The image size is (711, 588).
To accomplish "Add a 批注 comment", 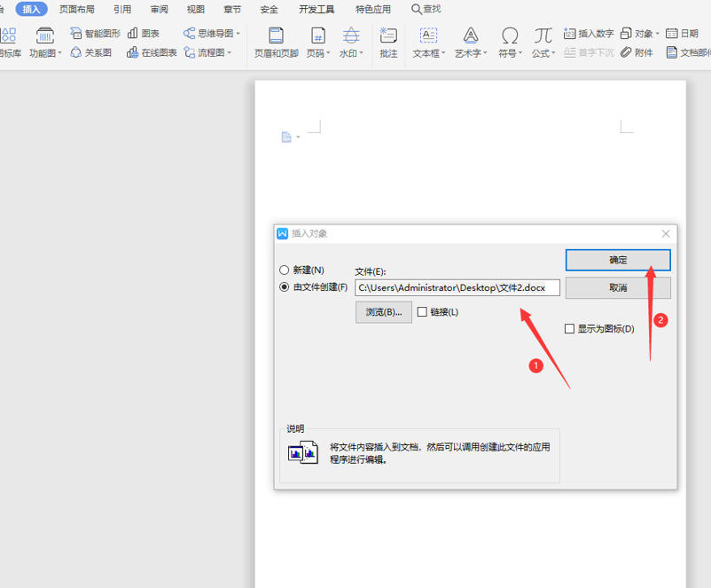I will tap(388, 43).
